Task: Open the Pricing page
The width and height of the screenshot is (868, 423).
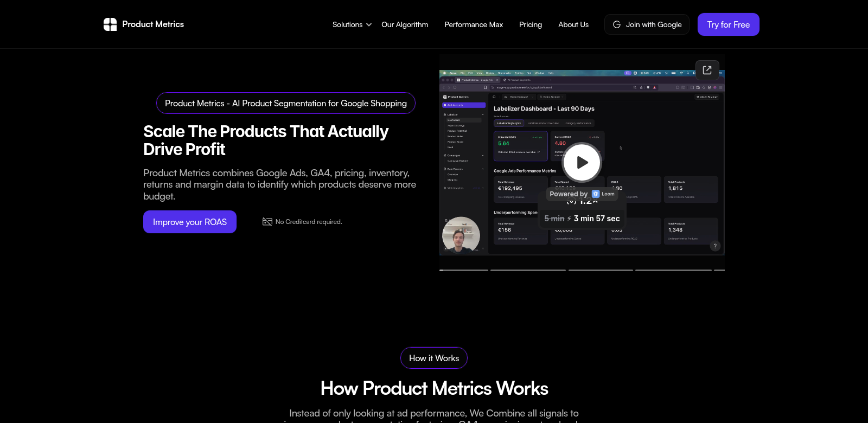Action: 531,24
